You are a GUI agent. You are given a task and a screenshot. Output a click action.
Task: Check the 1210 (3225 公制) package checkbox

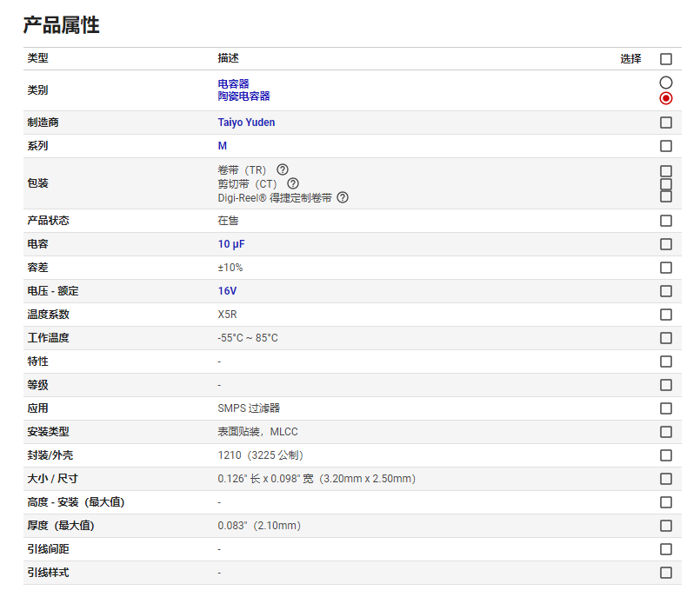pyautogui.click(x=665, y=455)
